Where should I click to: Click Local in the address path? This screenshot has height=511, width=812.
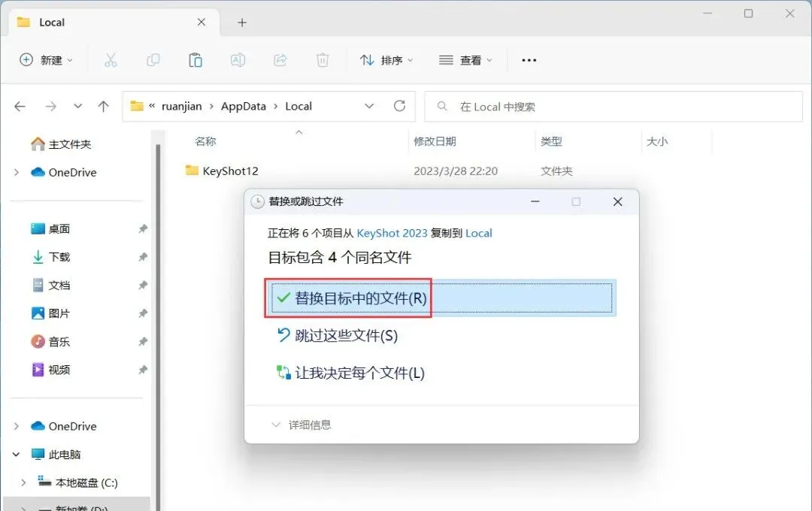(x=298, y=106)
